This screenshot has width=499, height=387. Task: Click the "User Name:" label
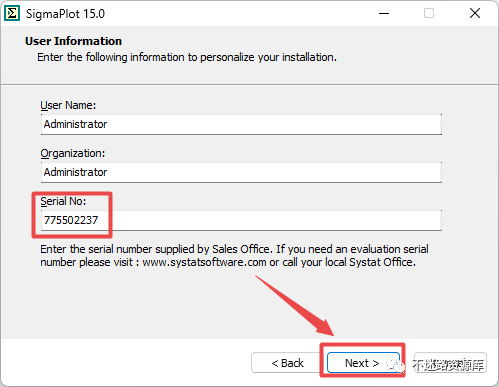coord(68,105)
